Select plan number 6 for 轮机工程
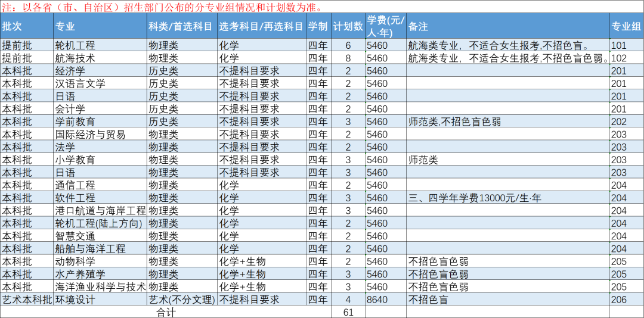This screenshot has height=318, width=644. [x=348, y=45]
